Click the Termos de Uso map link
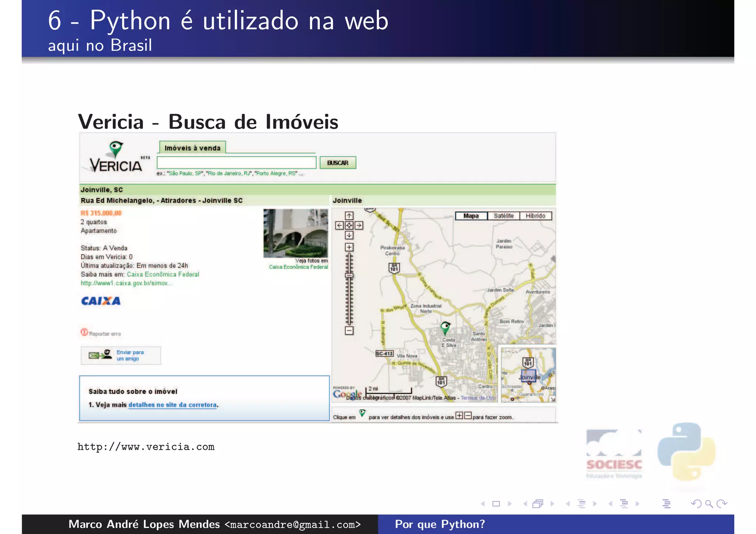This screenshot has width=756, height=534. point(478,398)
